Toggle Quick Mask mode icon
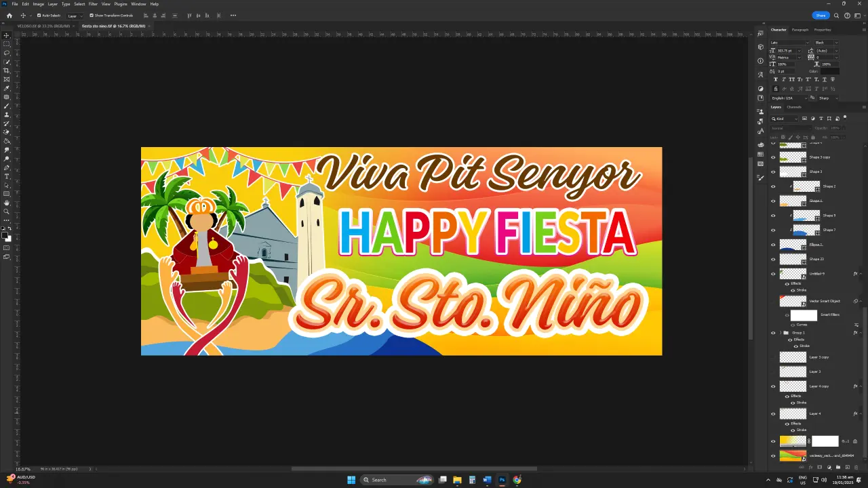The height and width of the screenshot is (488, 868). (x=7, y=248)
